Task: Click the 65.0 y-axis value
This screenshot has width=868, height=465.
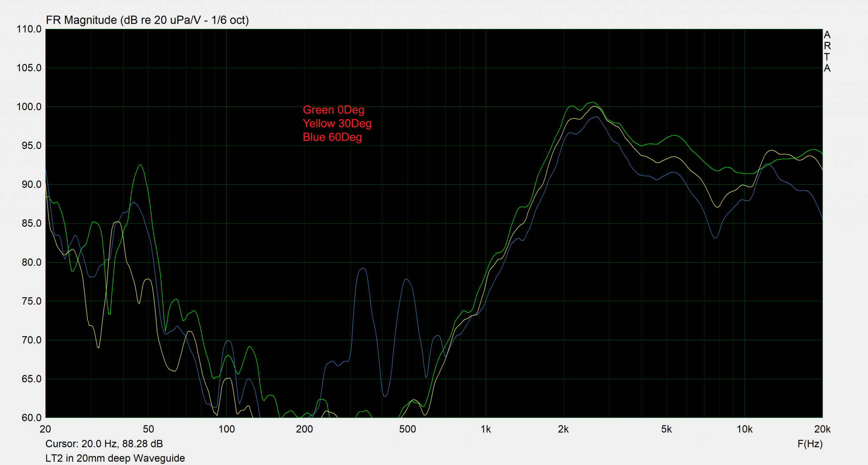Action: pyautogui.click(x=31, y=379)
